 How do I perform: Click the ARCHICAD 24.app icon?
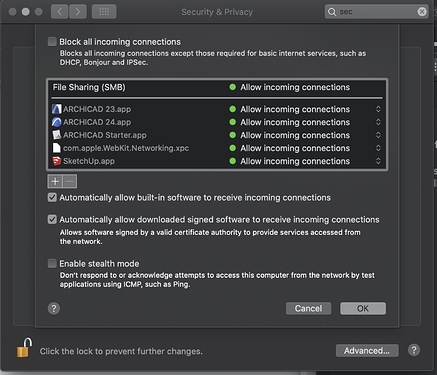click(x=57, y=122)
